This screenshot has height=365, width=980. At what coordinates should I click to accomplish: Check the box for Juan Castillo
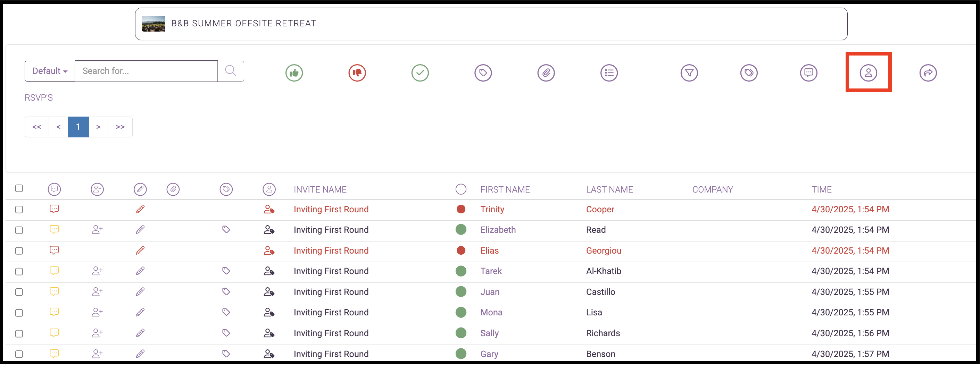tap(19, 292)
